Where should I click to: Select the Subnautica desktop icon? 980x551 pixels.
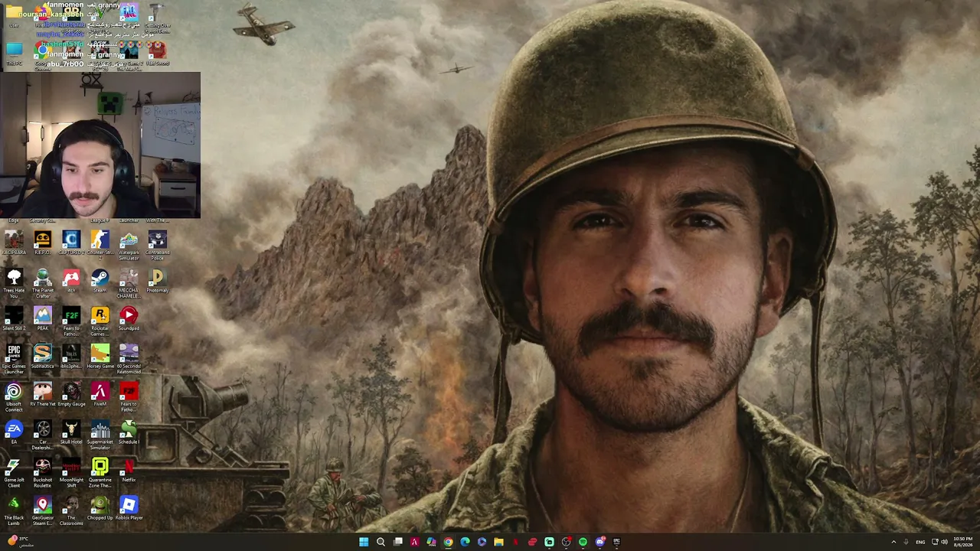pos(42,357)
